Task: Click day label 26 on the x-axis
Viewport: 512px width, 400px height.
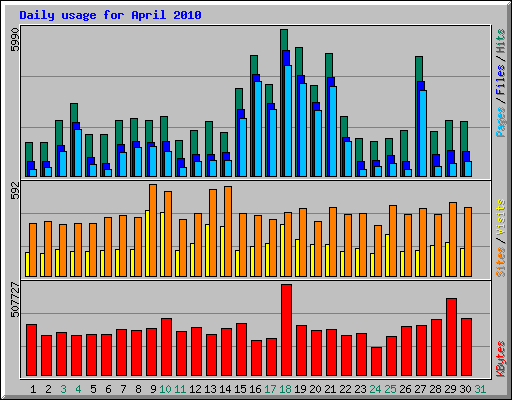Action: click(x=405, y=389)
